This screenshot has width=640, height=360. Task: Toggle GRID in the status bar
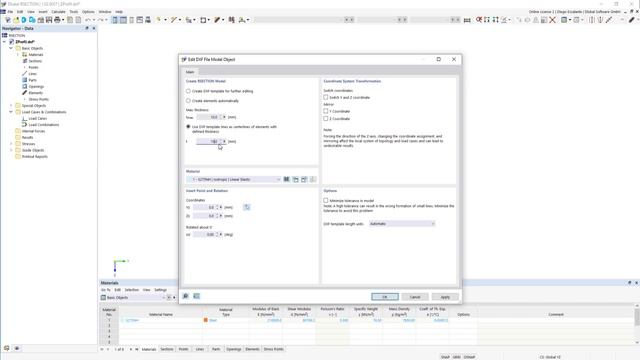(x=456, y=357)
